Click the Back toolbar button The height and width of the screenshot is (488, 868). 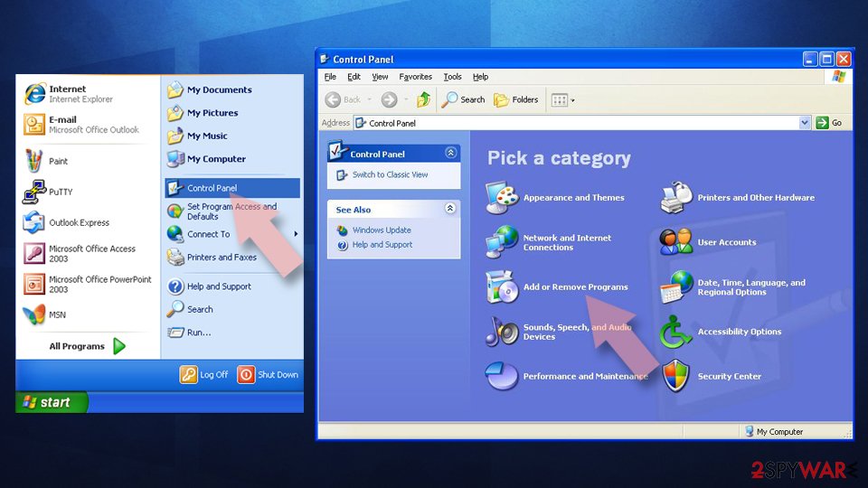[343, 99]
